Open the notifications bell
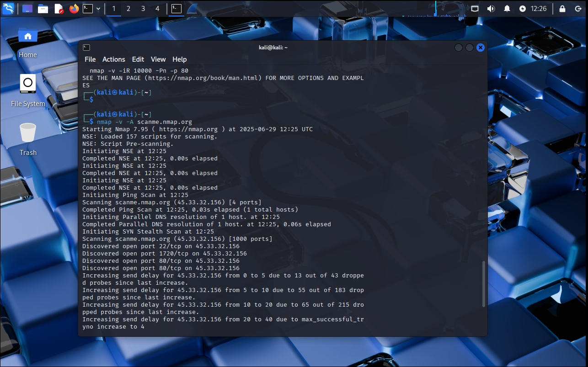The height and width of the screenshot is (367, 588). coord(507,9)
